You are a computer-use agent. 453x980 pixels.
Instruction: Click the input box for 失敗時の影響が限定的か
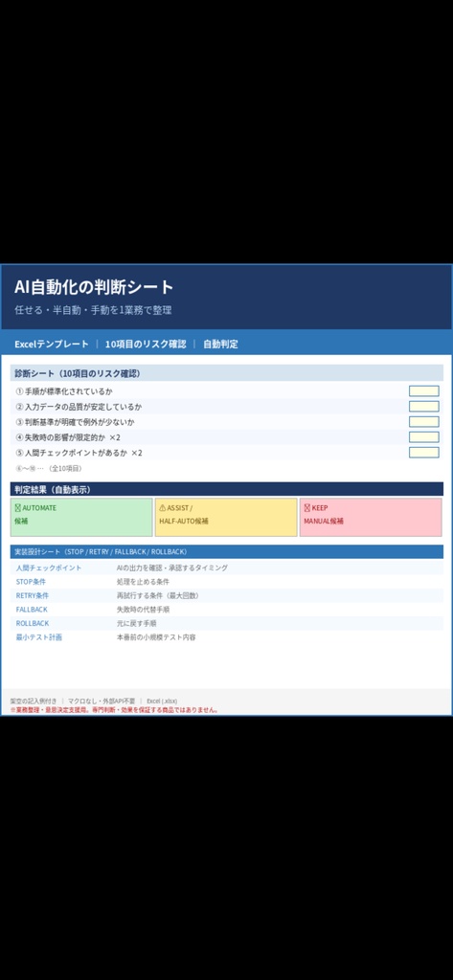click(x=423, y=436)
